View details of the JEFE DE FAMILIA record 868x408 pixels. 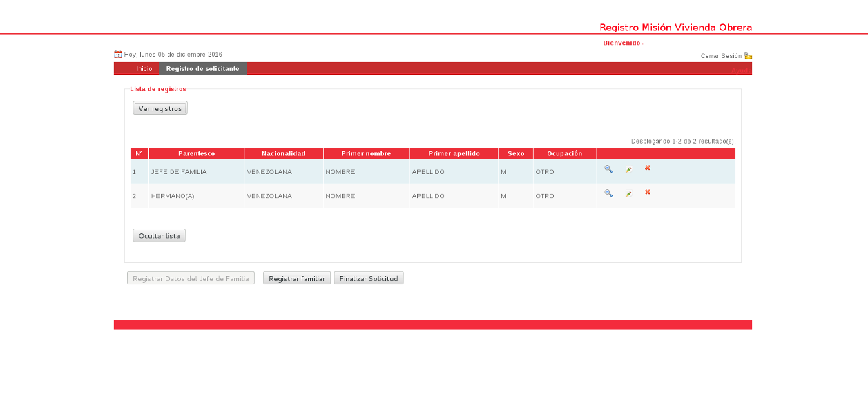click(x=608, y=169)
